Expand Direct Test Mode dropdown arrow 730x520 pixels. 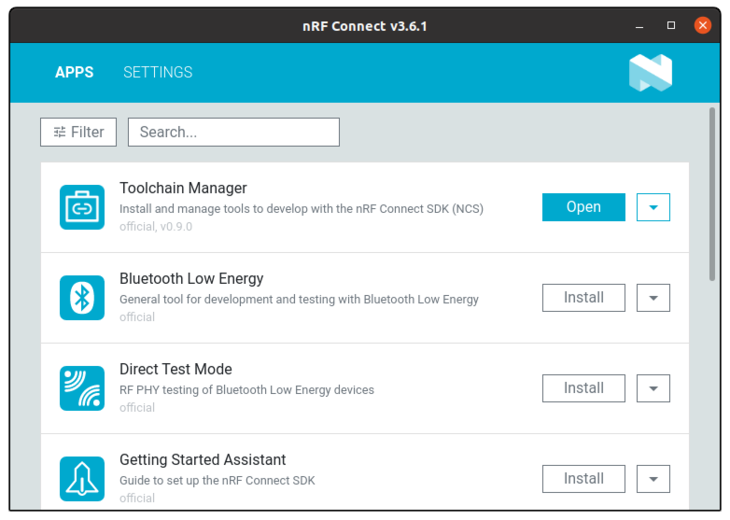pos(653,388)
